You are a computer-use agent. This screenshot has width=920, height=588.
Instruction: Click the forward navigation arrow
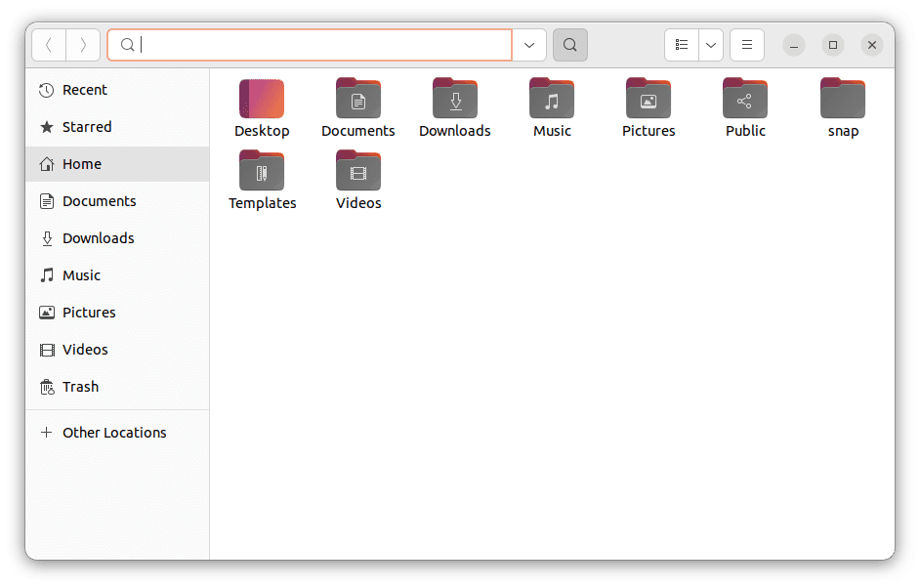tap(83, 45)
